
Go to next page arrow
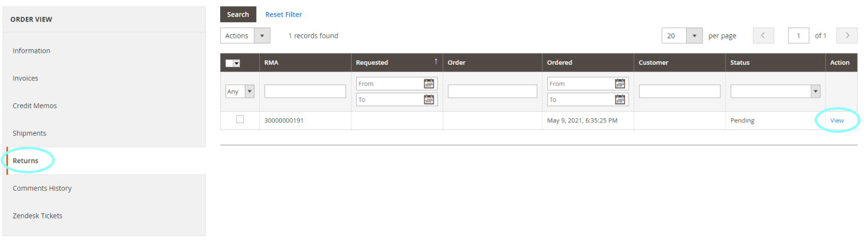pyautogui.click(x=847, y=36)
